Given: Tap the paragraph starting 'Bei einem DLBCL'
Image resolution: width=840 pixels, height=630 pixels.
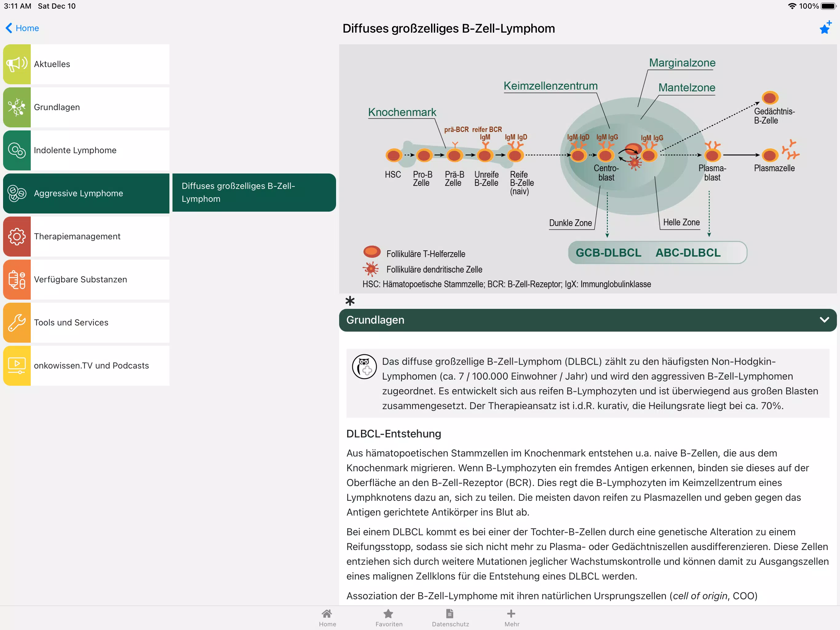Looking at the screenshot, I should click(x=588, y=554).
